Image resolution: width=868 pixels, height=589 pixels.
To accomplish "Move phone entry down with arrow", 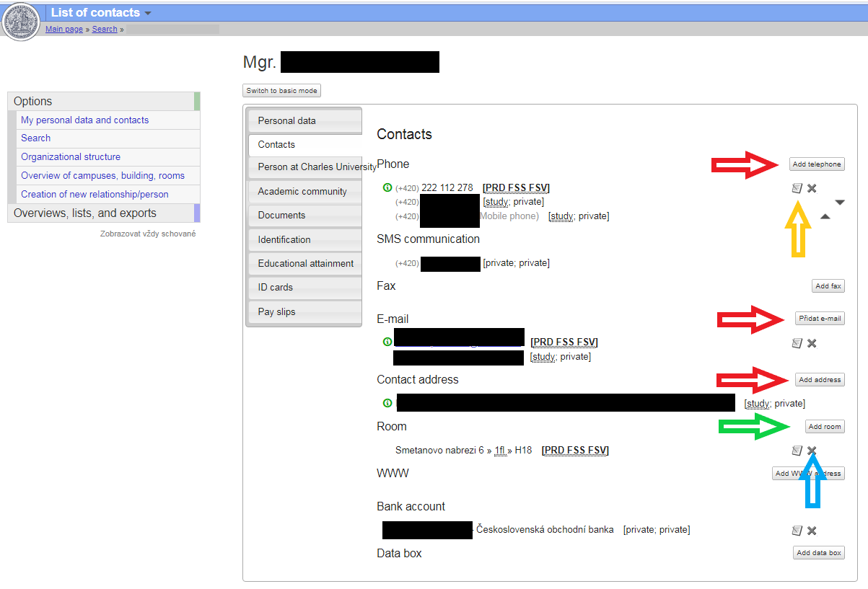I will (840, 203).
